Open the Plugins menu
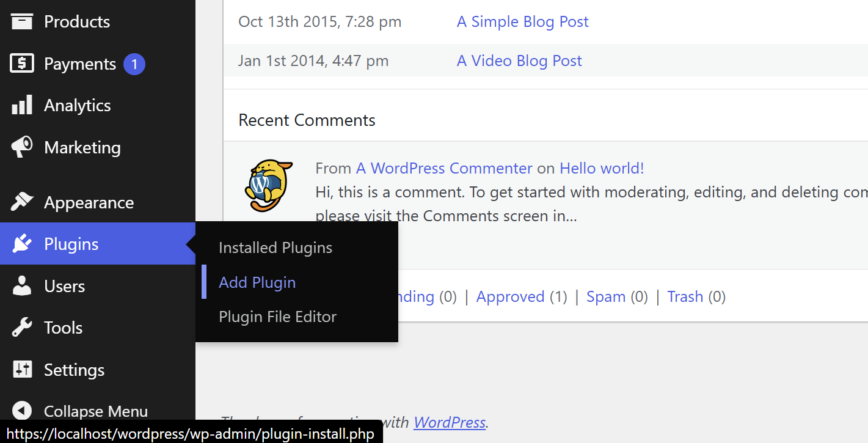This screenshot has width=868, height=443. [98, 244]
